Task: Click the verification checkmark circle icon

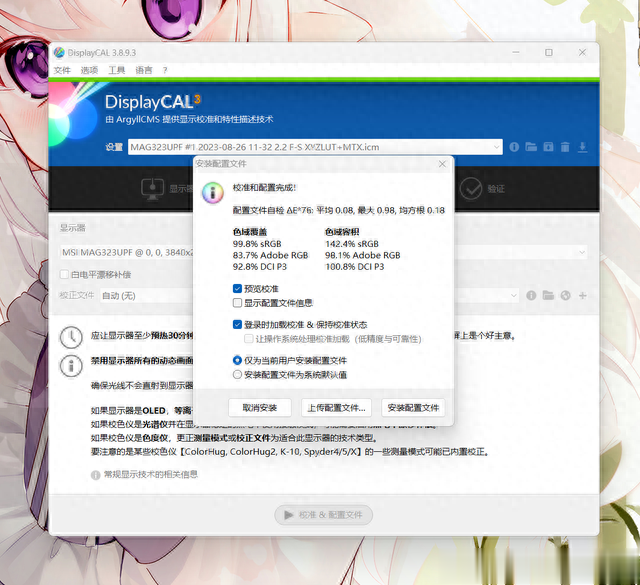Action: pyautogui.click(x=471, y=189)
